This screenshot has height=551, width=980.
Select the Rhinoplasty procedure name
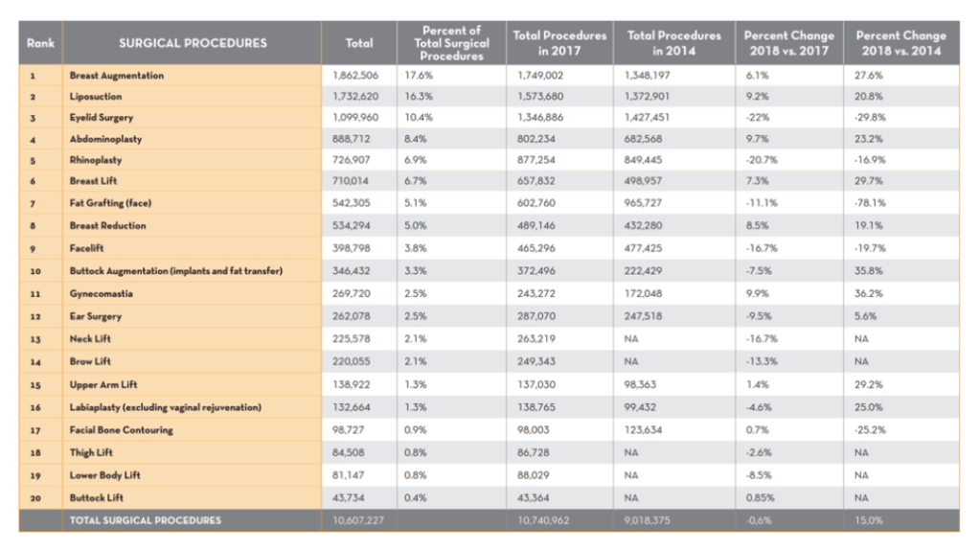tap(96, 160)
